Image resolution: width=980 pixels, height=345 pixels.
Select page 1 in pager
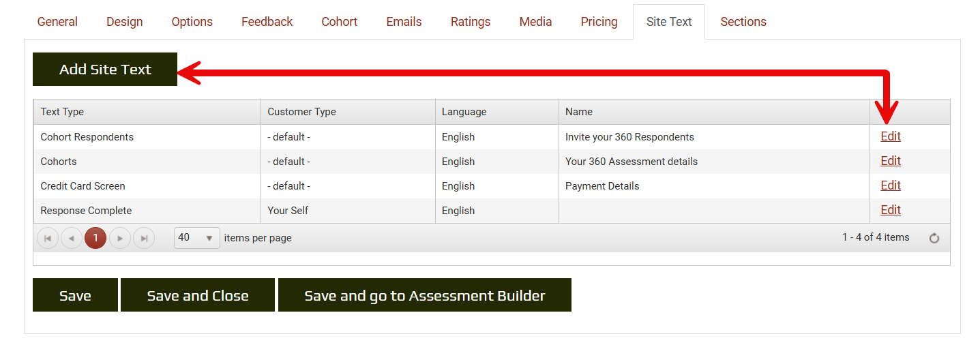(x=95, y=238)
